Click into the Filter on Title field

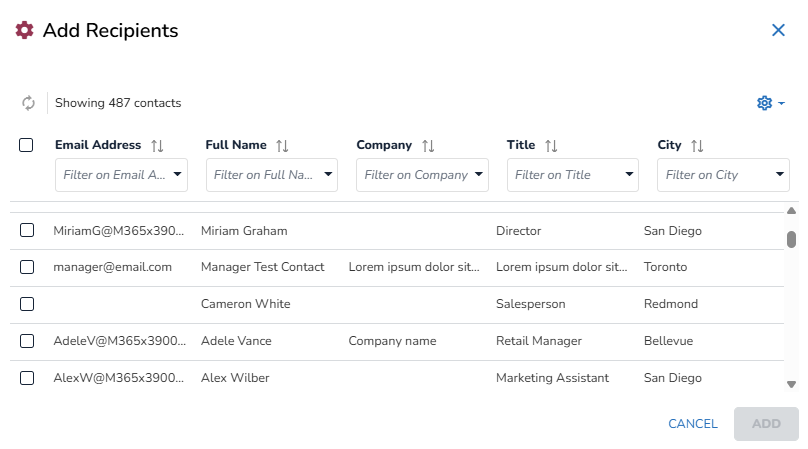562,175
